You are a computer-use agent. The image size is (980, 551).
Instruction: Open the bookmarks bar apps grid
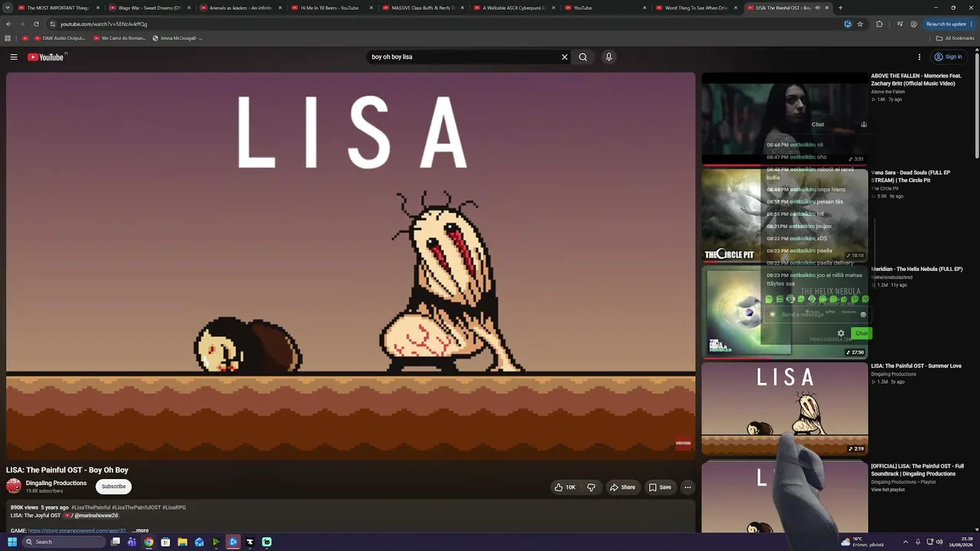(8, 38)
